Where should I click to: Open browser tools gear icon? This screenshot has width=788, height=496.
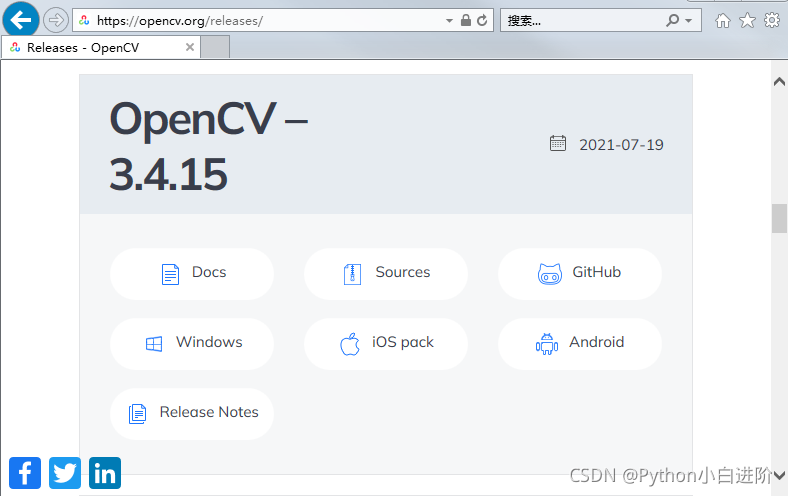point(772,20)
